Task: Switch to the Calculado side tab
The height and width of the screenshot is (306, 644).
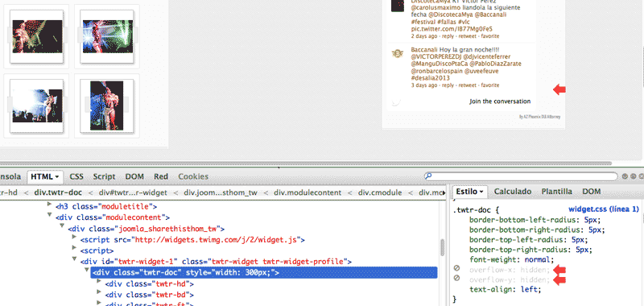Action: (513, 192)
